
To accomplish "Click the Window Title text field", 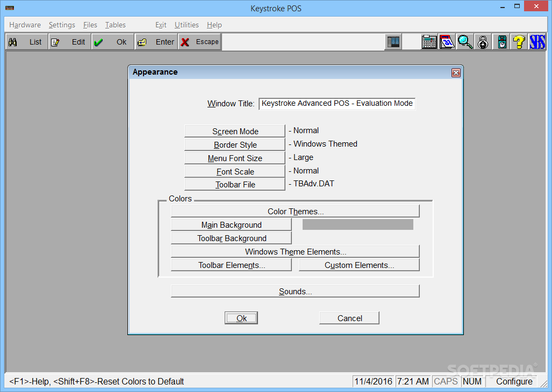I will coord(337,104).
